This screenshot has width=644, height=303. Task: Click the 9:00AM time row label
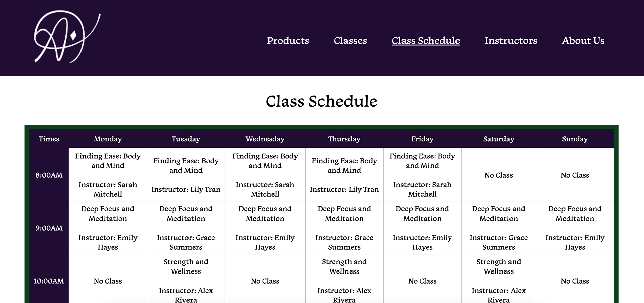click(49, 228)
